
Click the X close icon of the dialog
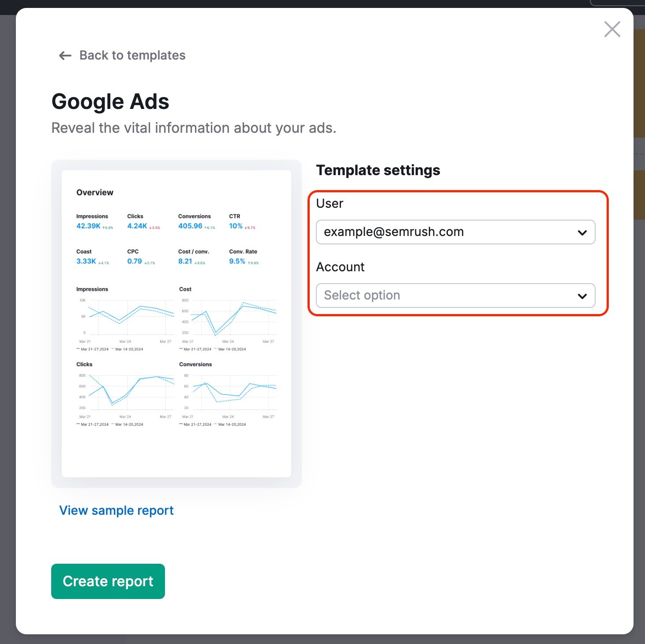[x=612, y=29]
